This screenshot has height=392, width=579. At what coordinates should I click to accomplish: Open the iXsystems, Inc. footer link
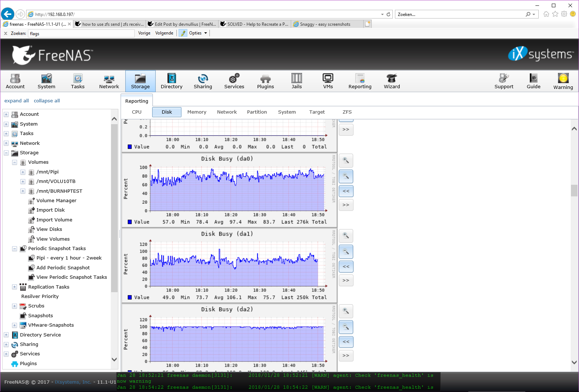click(73, 382)
